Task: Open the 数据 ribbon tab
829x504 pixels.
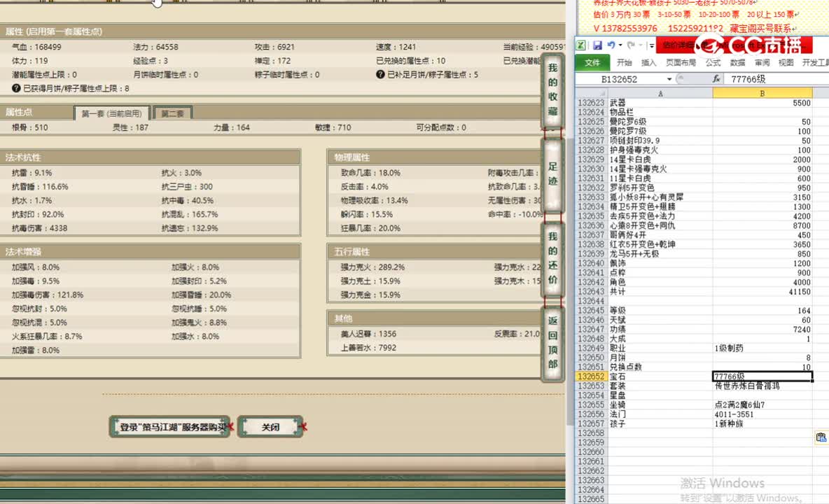Action: pos(737,62)
